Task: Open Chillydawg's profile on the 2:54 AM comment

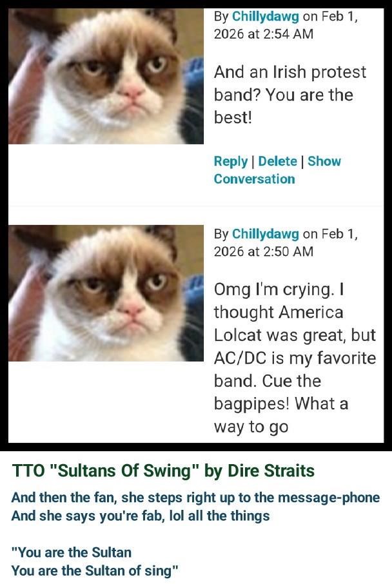Action: point(265,16)
